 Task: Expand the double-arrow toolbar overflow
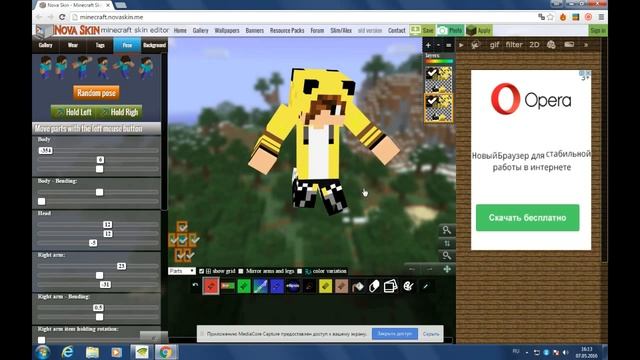[x=586, y=45]
